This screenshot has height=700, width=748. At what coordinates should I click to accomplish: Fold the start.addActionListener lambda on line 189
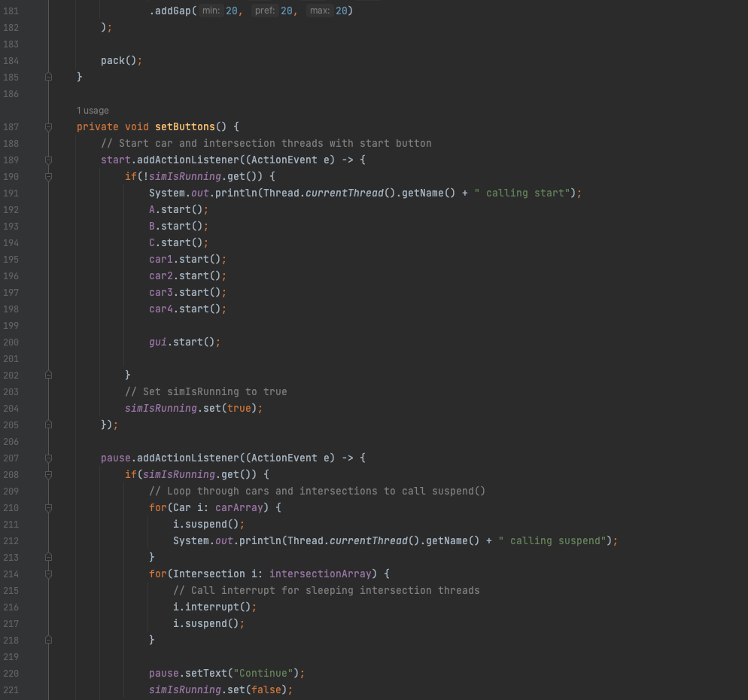pos(48,160)
